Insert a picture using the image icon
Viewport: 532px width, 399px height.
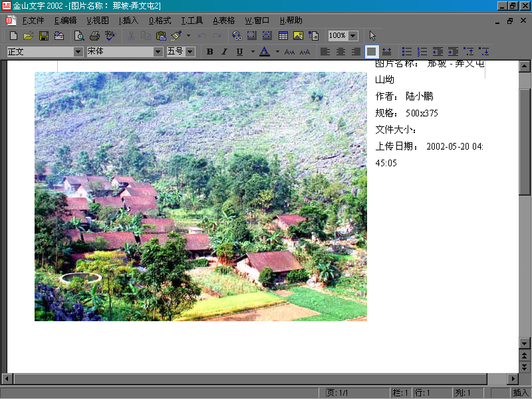[298, 35]
